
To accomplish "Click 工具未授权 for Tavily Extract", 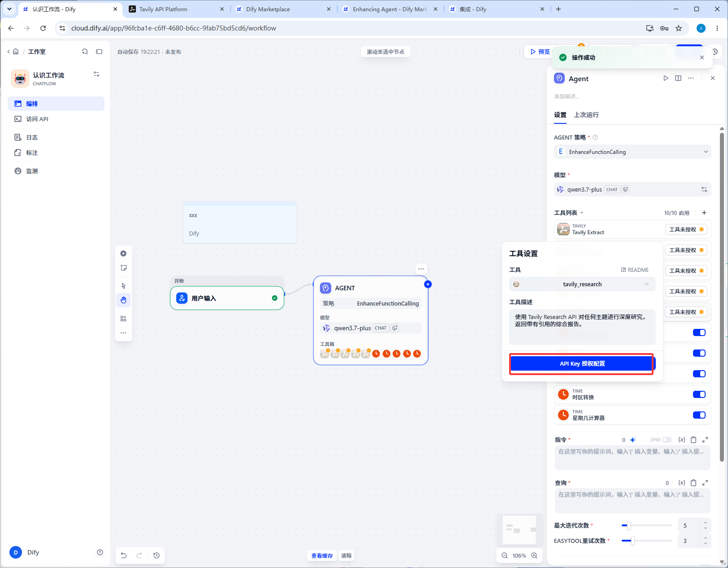I will coord(686,229).
